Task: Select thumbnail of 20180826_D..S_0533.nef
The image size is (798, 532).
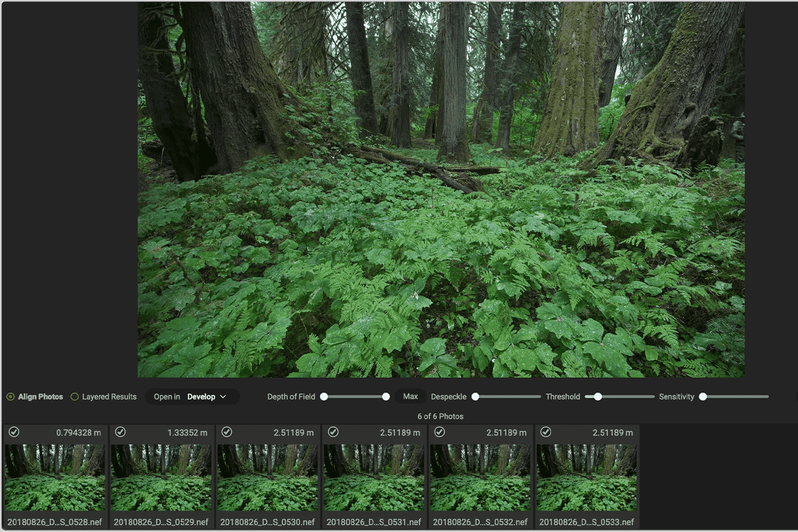Action: click(587, 477)
